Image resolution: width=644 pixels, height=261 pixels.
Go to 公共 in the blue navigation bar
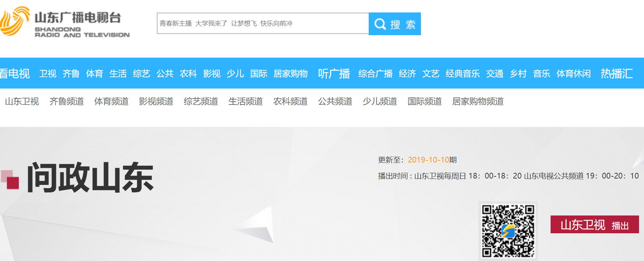(165, 74)
